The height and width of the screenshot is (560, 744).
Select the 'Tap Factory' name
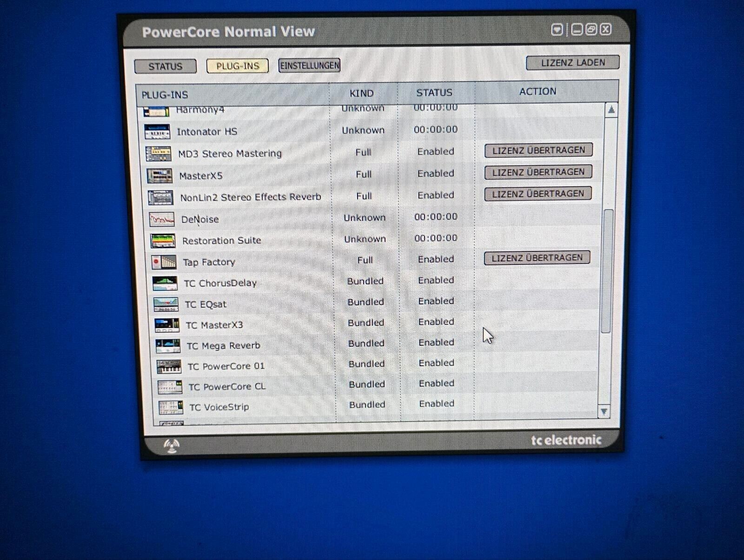(x=209, y=262)
